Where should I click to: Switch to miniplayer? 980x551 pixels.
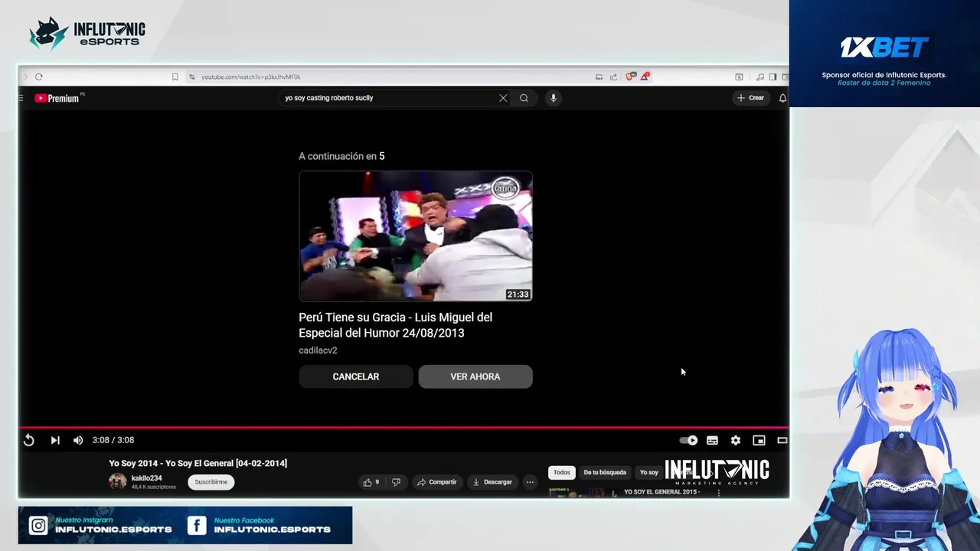(759, 440)
